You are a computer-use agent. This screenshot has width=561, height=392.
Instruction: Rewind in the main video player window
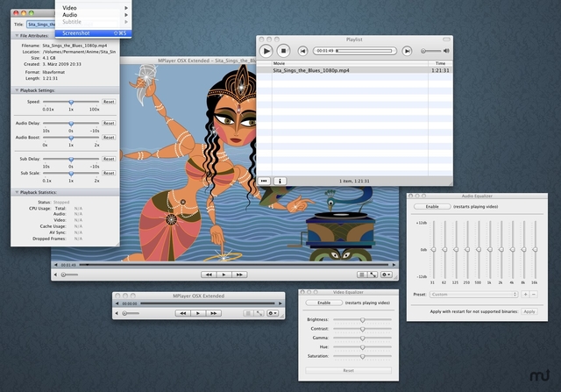point(209,274)
